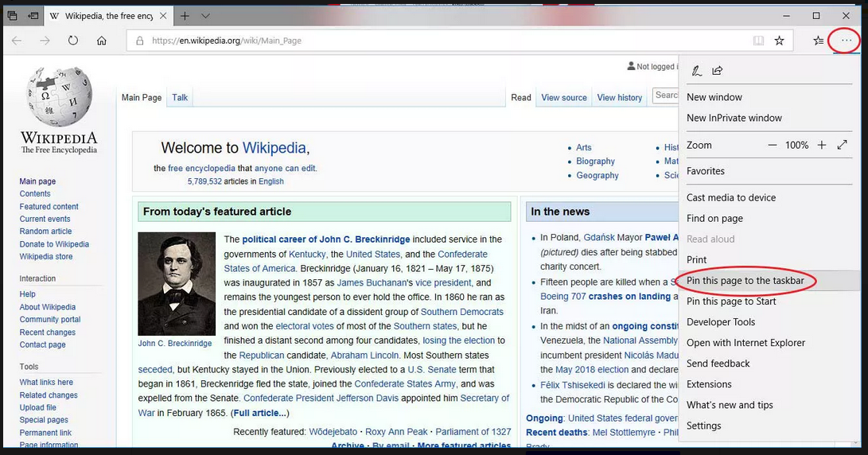
Task: Click the Wikipedia globe logo
Action: pos(59,97)
